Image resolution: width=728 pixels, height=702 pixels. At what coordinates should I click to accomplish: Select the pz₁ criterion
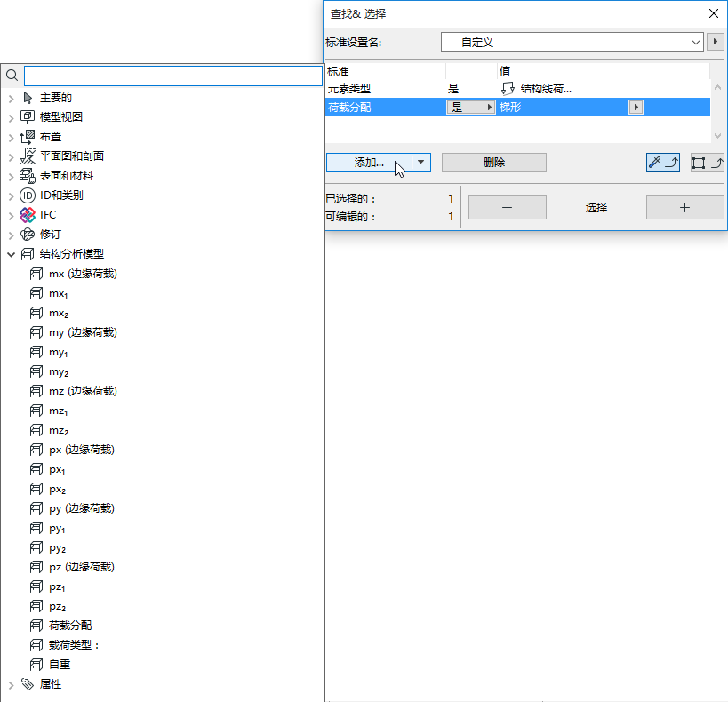57,586
